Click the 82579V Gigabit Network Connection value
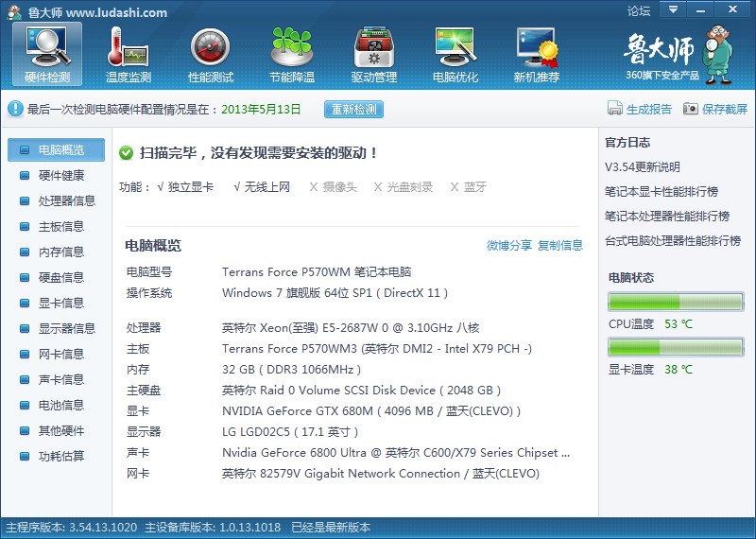This screenshot has height=539, width=756. pos(381,474)
